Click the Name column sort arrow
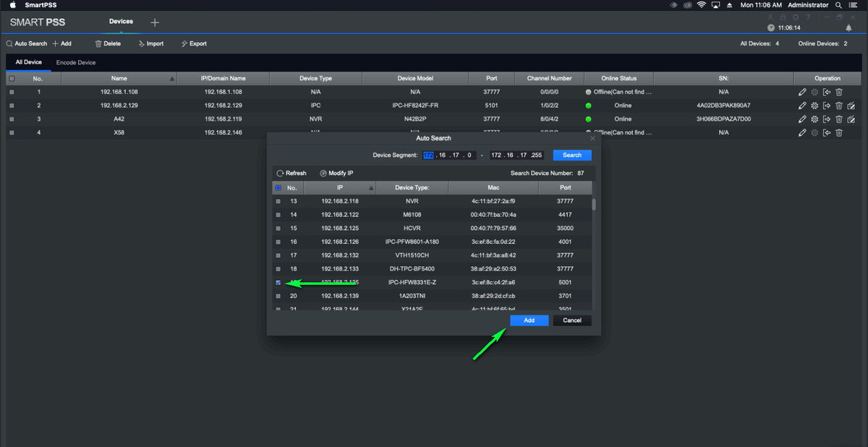Image resolution: width=868 pixels, height=447 pixels. [171, 78]
